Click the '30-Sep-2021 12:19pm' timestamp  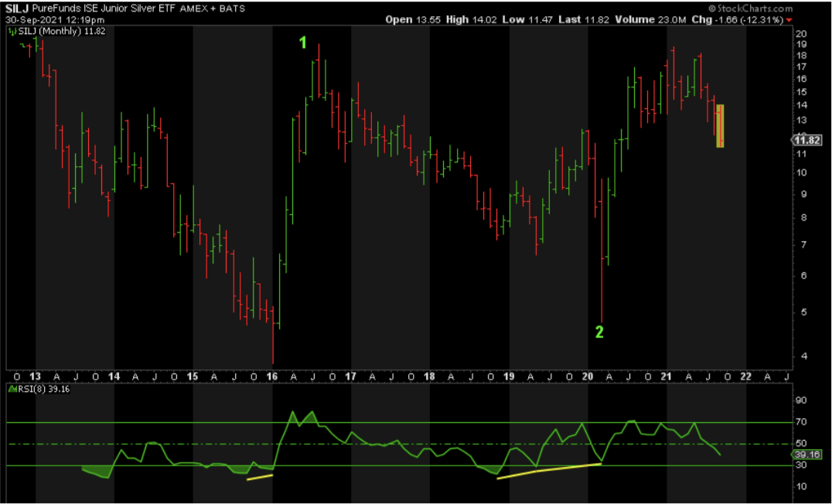pos(55,20)
